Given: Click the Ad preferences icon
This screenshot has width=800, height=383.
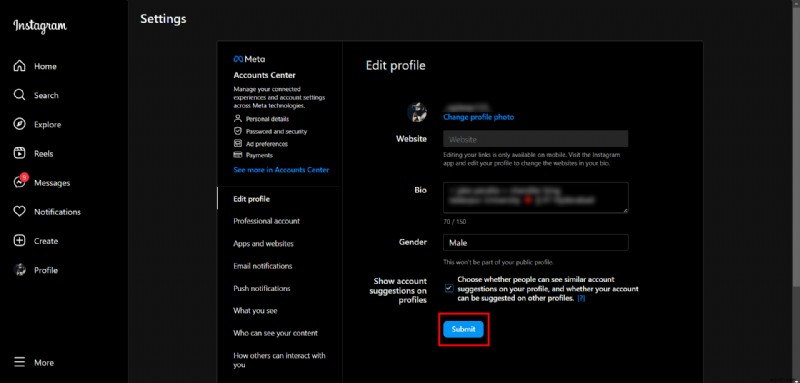Looking at the screenshot, I should (x=237, y=143).
